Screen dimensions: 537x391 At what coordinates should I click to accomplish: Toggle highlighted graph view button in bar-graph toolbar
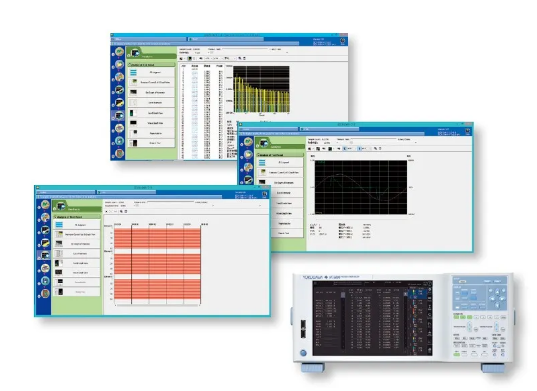coord(189,59)
